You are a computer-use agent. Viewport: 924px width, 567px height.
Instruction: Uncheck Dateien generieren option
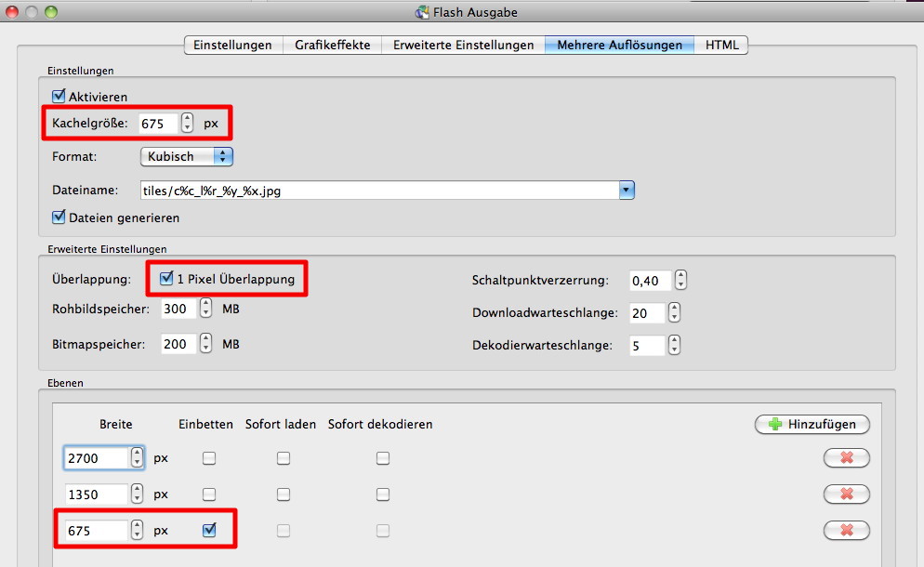pyautogui.click(x=59, y=218)
